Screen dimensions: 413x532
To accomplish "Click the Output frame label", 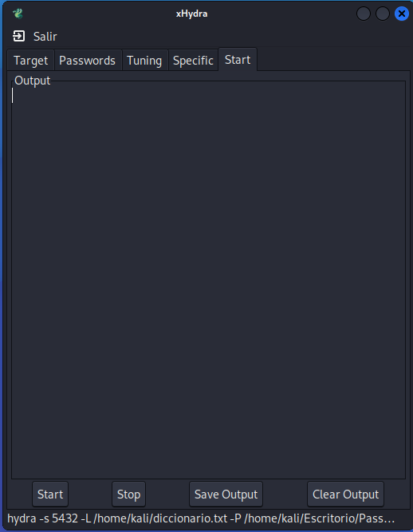I will click(32, 81).
